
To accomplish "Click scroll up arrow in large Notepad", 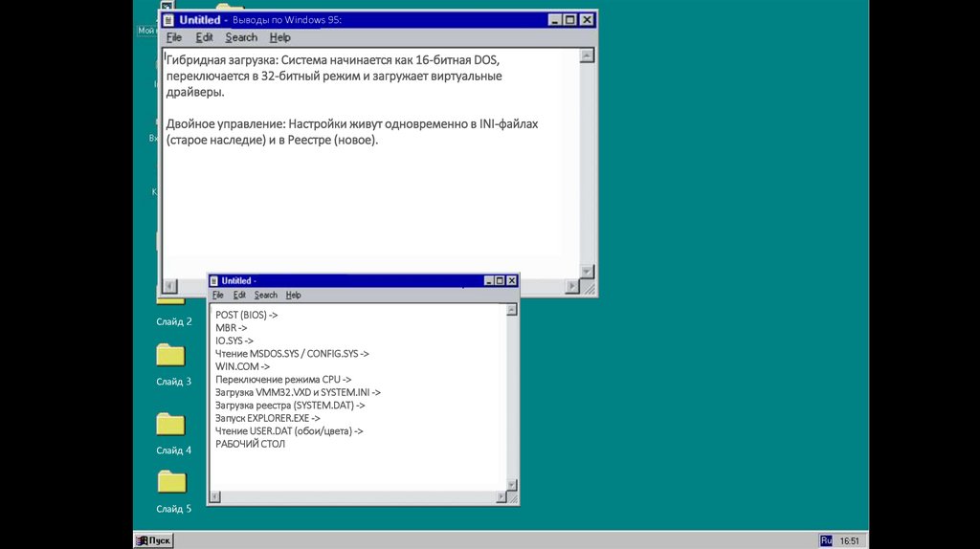I will [x=587, y=55].
